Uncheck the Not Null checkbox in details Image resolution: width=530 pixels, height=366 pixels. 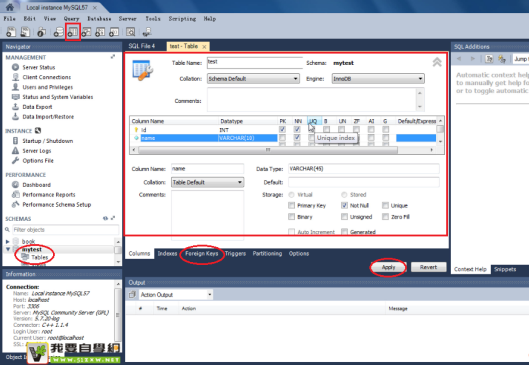coord(344,205)
